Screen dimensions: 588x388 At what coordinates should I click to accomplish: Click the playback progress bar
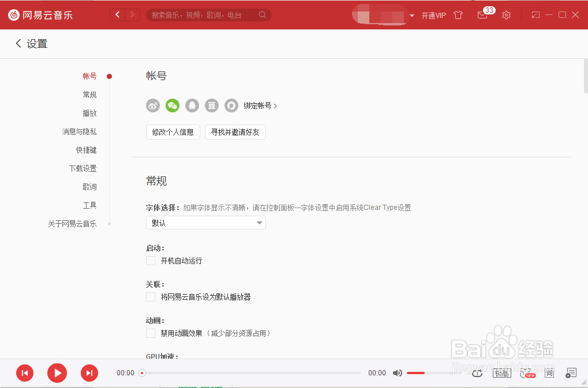coord(251,373)
